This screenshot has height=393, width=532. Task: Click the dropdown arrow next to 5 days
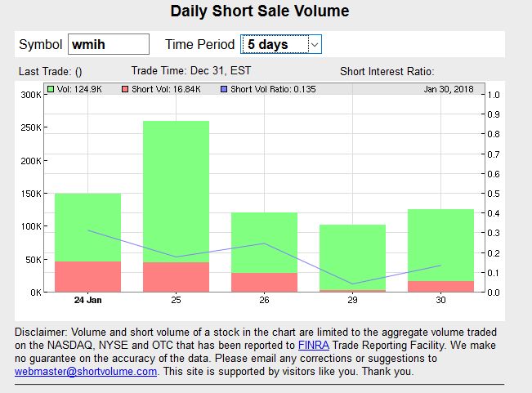click(x=315, y=44)
